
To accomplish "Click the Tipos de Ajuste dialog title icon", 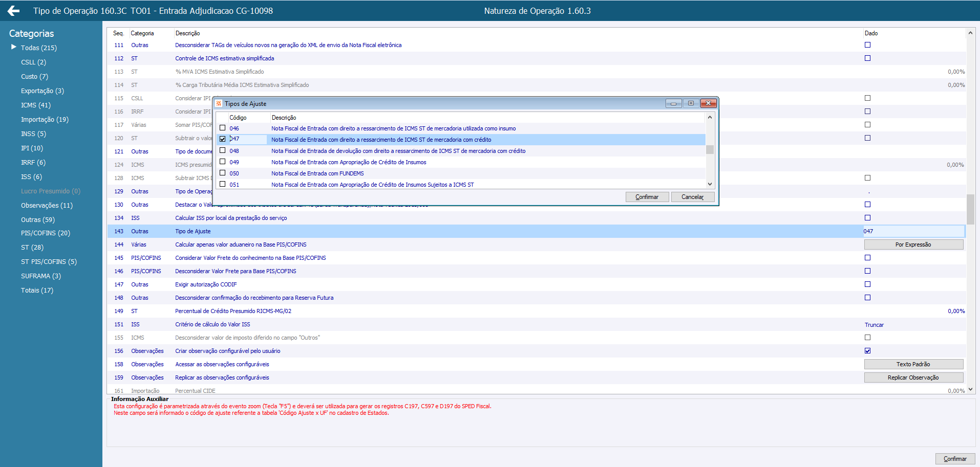I will pyautogui.click(x=219, y=103).
